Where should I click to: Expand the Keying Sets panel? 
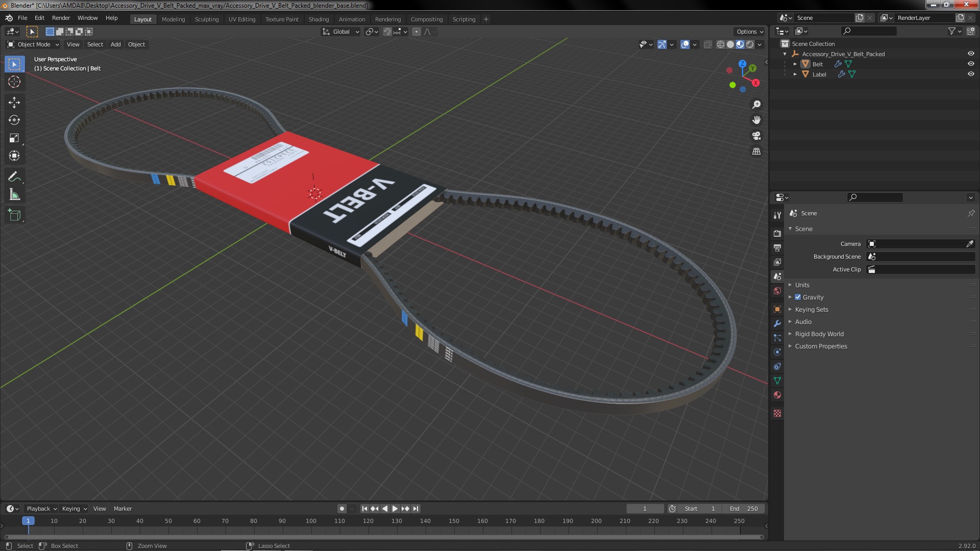click(811, 309)
